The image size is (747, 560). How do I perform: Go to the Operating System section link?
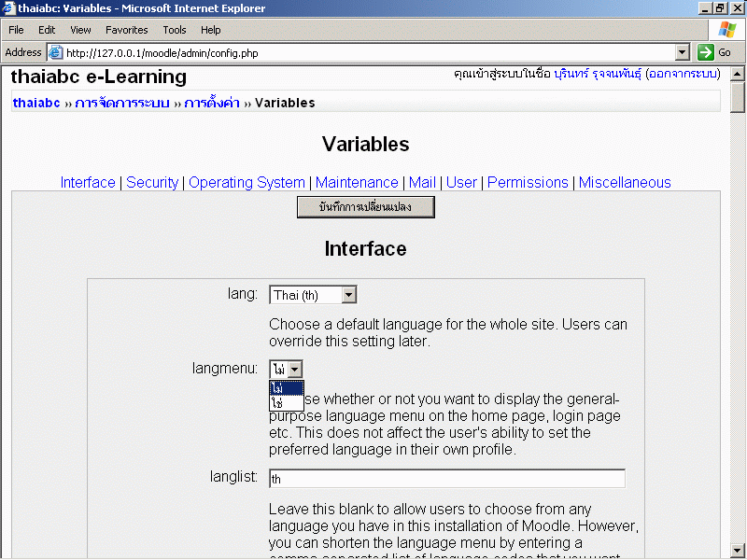247,183
